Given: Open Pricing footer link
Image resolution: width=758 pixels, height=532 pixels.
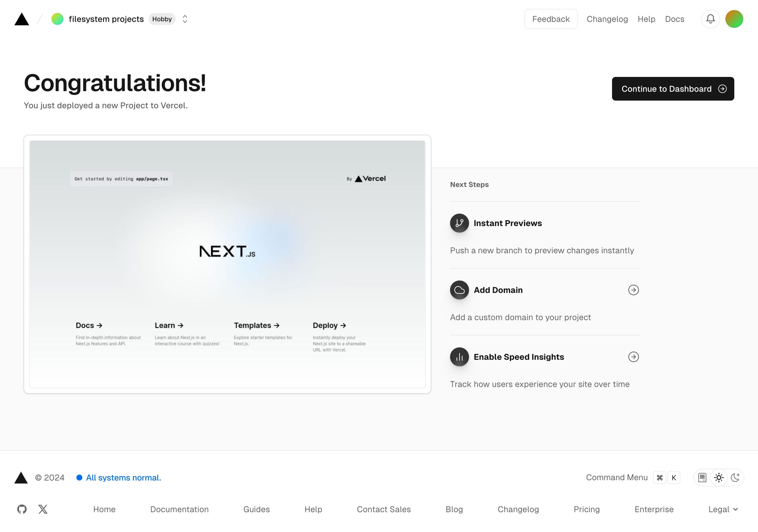Looking at the screenshot, I should click(x=587, y=509).
